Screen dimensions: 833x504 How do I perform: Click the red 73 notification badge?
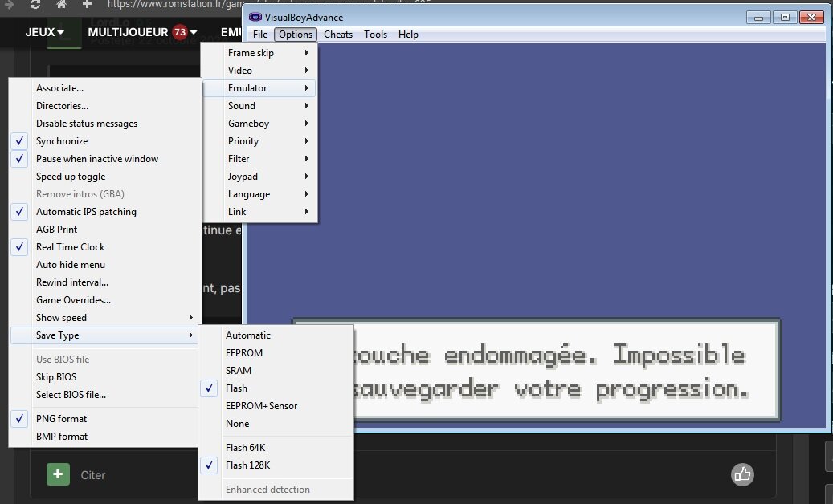tap(179, 32)
